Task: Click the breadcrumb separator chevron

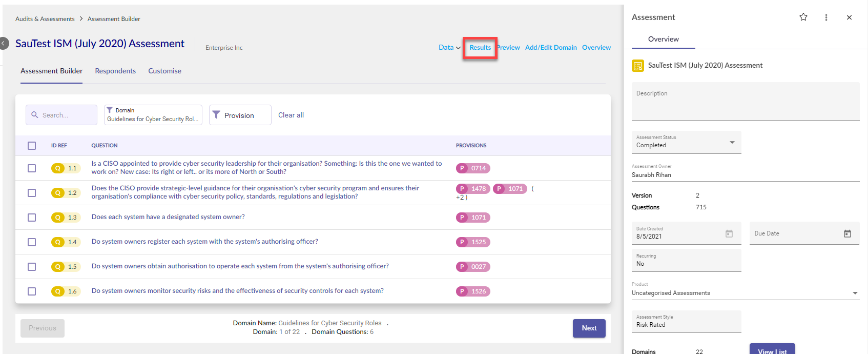Action: (81, 19)
